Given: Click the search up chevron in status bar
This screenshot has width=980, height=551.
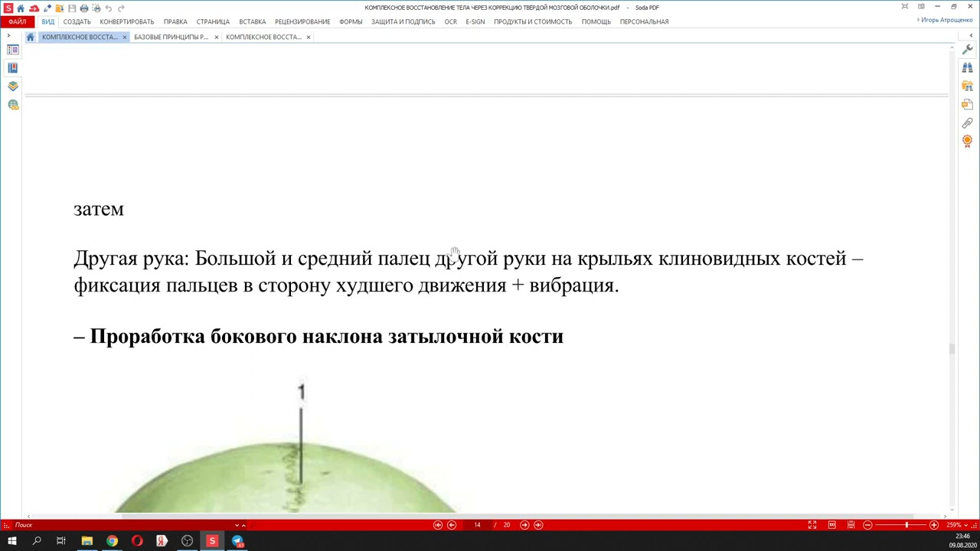Looking at the screenshot, I should (243, 525).
